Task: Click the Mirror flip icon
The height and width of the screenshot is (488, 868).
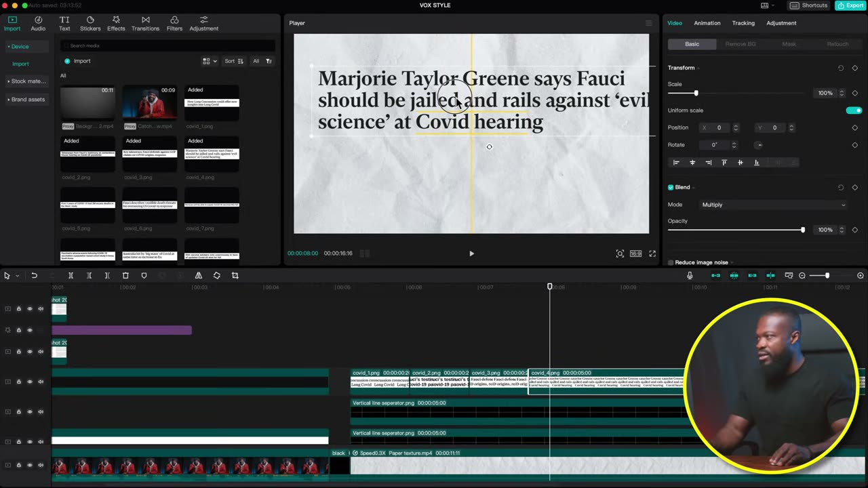Action: [x=199, y=276]
